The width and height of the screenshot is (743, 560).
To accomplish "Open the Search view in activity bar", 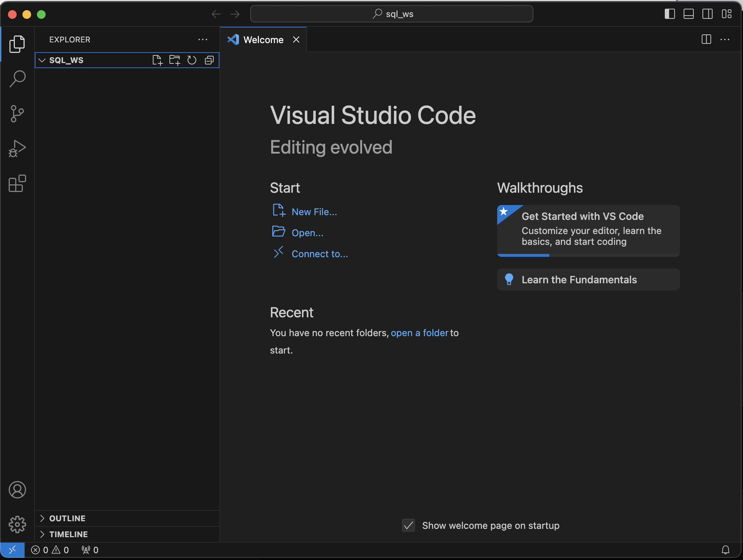I will point(17,79).
